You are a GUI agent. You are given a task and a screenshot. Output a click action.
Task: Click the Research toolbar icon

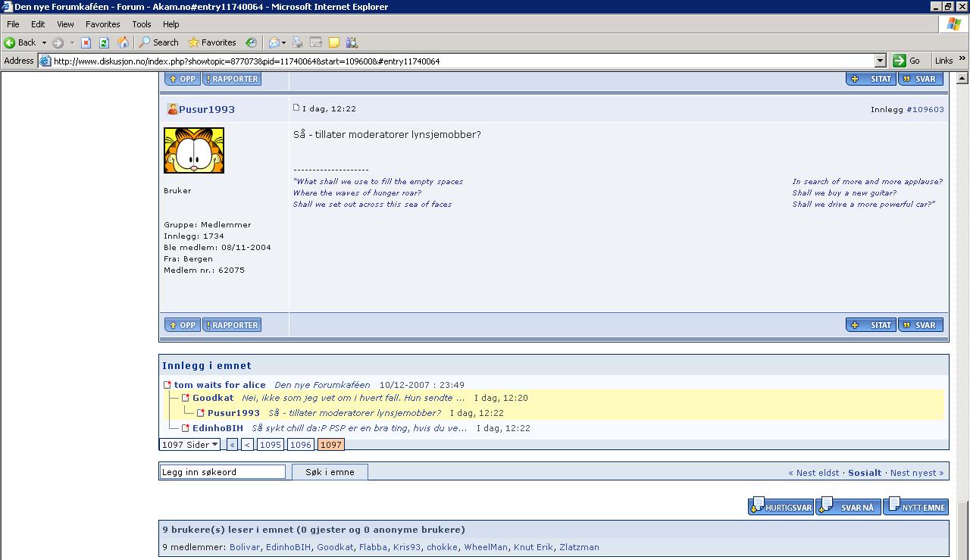[351, 42]
